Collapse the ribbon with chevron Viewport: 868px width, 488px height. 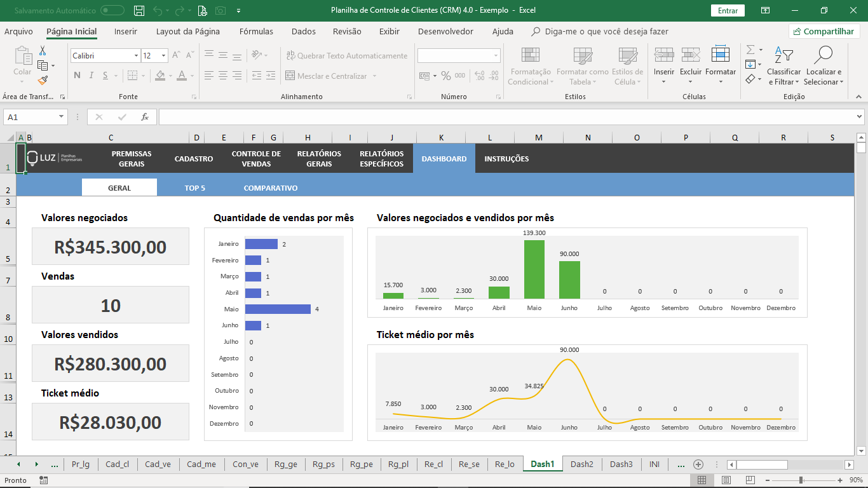coord(858,97)
